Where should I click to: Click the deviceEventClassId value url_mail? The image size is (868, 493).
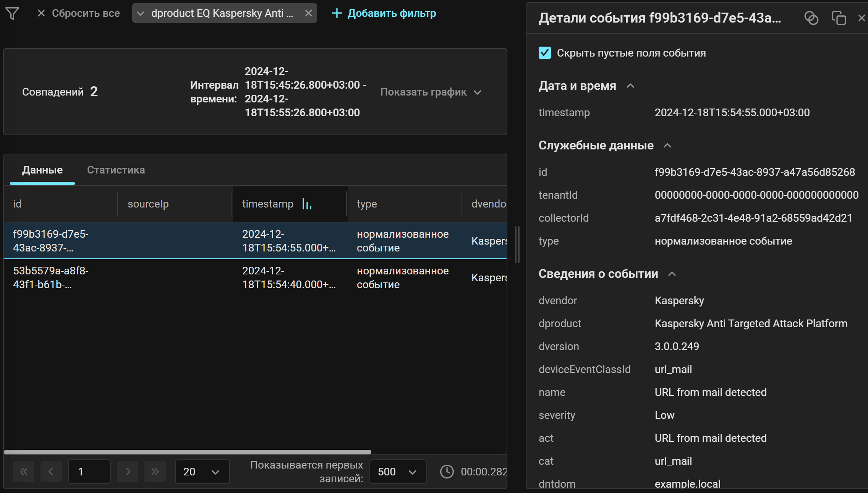coord(673,370)
